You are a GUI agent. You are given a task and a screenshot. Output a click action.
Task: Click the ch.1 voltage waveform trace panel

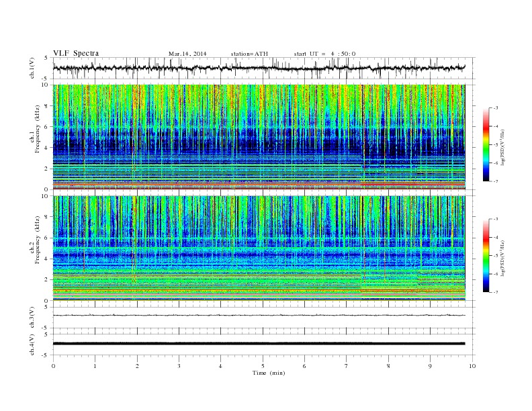tap(264, 68)
